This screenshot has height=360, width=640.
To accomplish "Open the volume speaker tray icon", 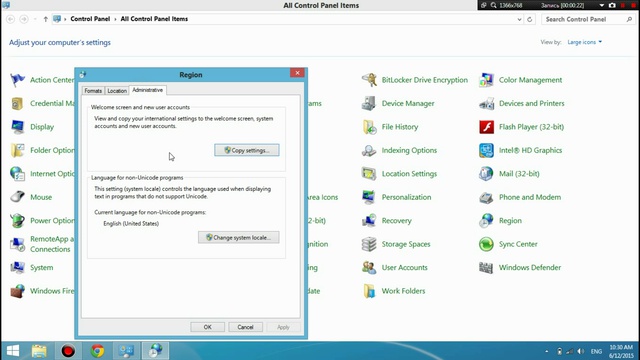I will tap(581, 351).
